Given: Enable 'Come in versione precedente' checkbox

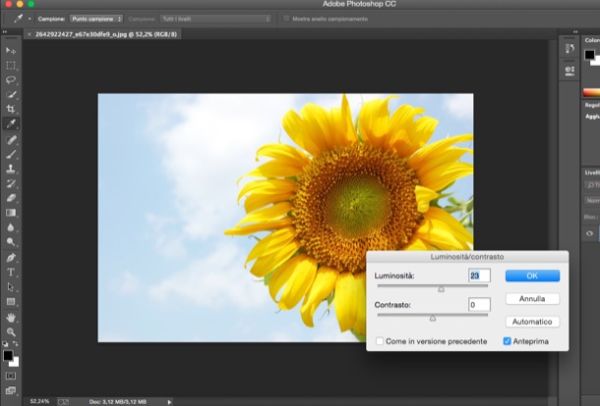Looking at the screenshot, I should [381, 341].
